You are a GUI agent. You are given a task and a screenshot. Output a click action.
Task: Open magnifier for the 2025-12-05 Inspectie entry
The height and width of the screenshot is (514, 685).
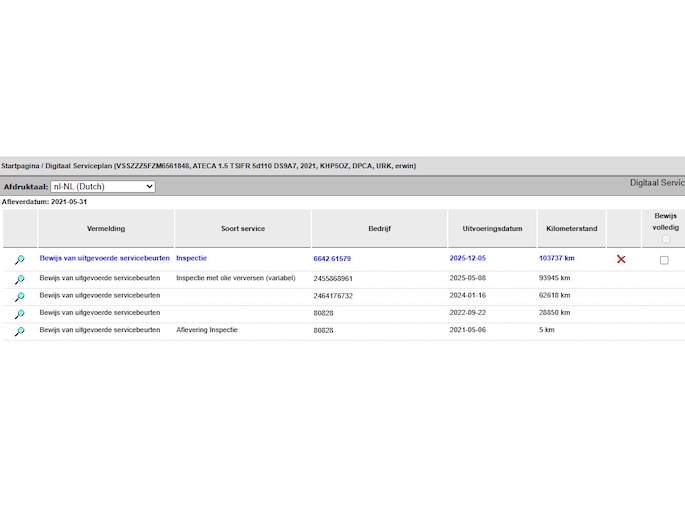click(19, 260)
